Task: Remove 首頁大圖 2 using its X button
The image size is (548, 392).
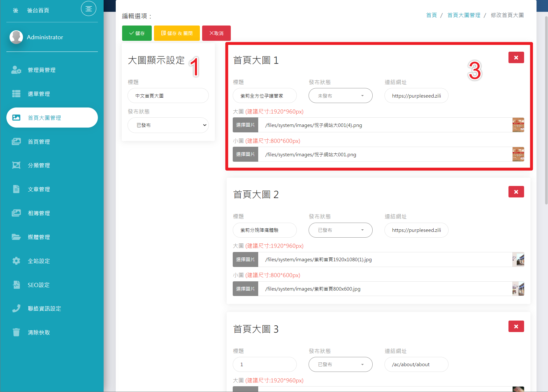Action: (x=516, y=192)
